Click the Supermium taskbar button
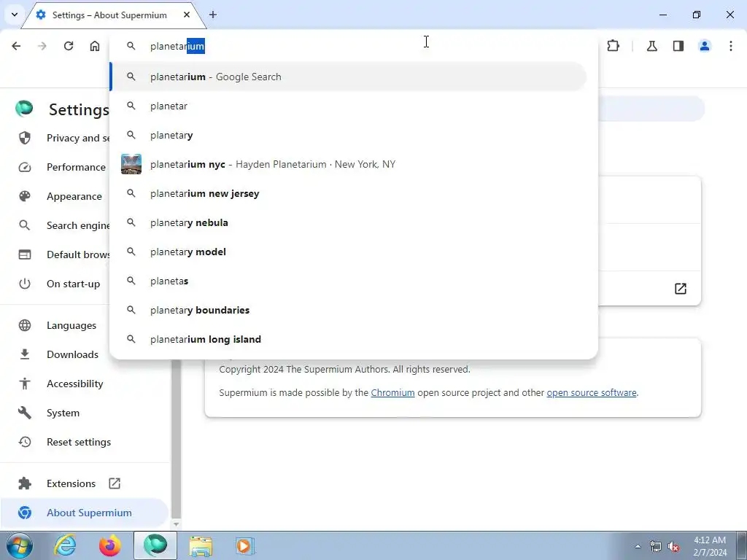The height and width of the screenshot is (560, 747). [x=155, y=545]
